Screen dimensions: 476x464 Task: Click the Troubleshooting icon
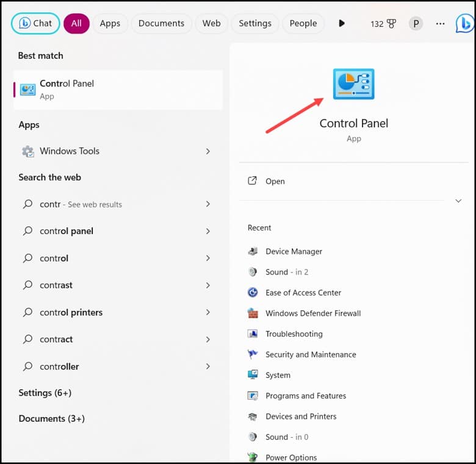tap(253, 334)
